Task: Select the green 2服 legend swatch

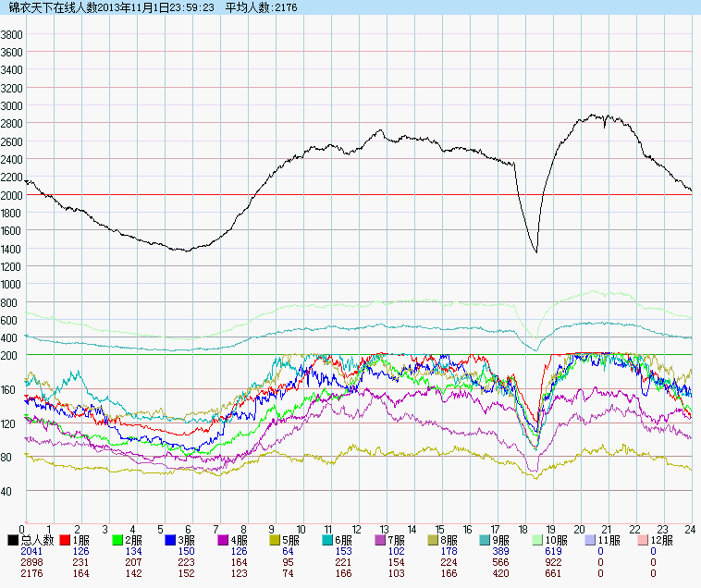Action: (x=118, y=539)
